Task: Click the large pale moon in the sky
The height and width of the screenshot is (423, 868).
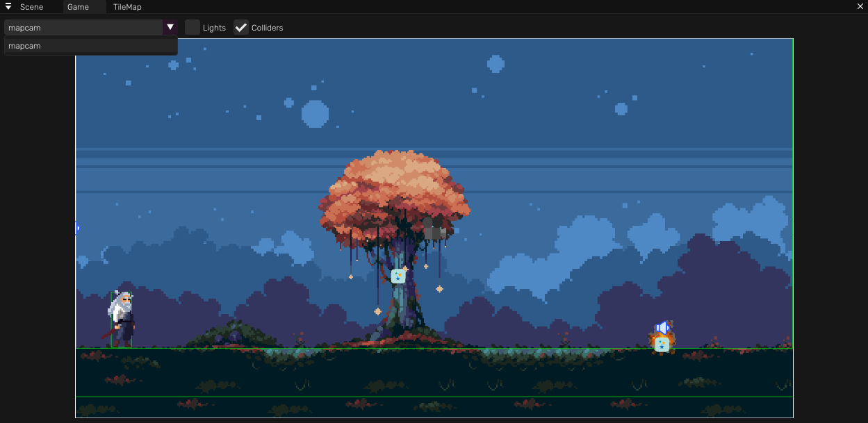Action: click(315, 114)
